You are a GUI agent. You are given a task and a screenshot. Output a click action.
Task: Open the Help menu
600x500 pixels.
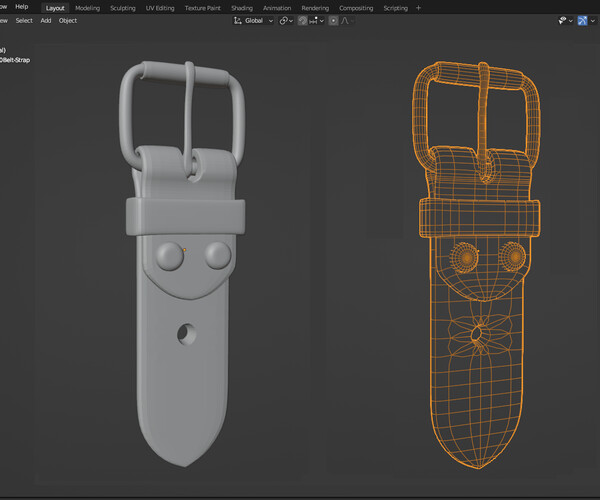pos(21,7)
